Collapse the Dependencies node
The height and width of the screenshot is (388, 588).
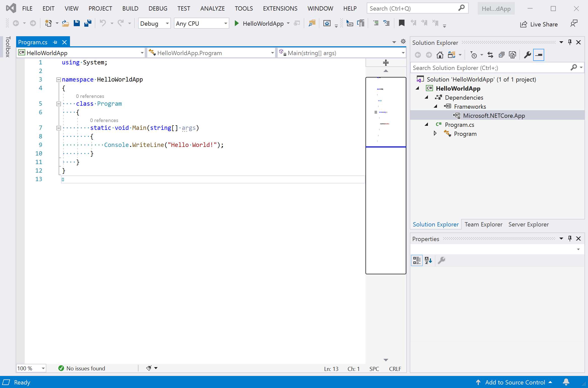click(426, 97)
